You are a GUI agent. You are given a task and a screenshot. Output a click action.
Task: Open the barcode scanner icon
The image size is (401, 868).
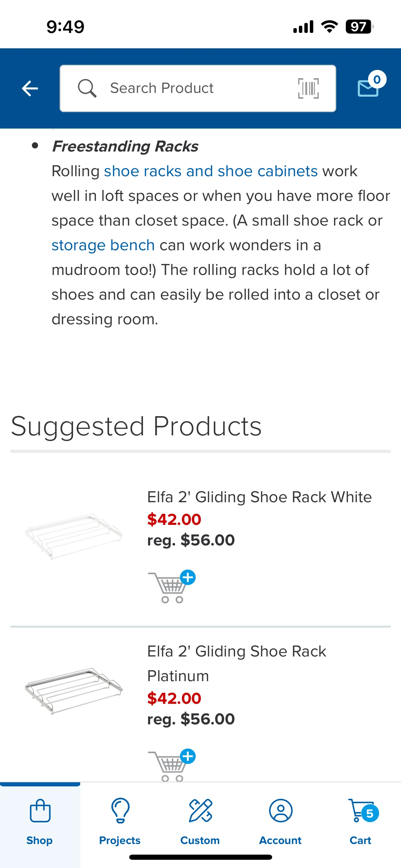308,88
